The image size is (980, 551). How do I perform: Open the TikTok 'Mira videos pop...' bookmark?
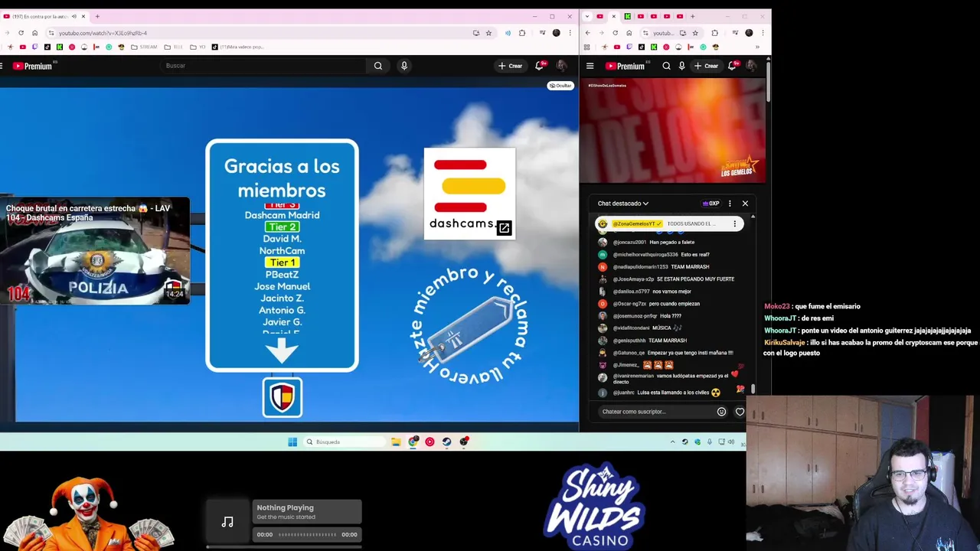238,47
